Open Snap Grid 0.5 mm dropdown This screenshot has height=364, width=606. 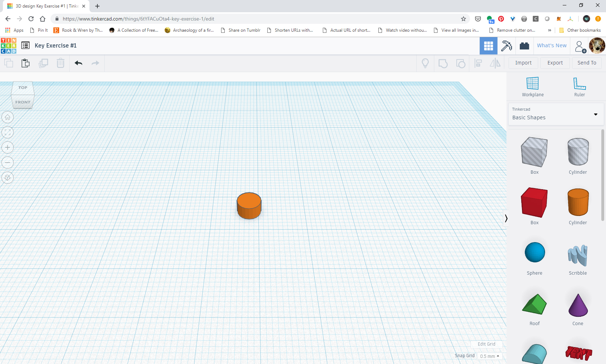489,356
